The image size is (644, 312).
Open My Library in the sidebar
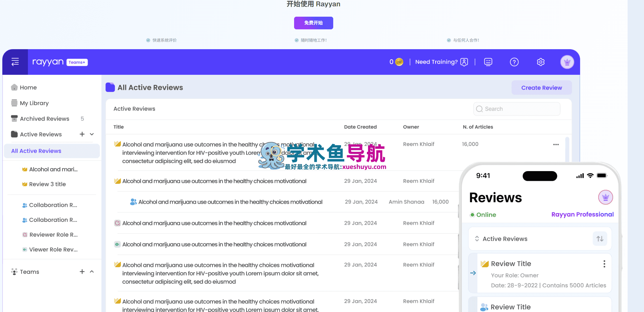coord(30,103)
